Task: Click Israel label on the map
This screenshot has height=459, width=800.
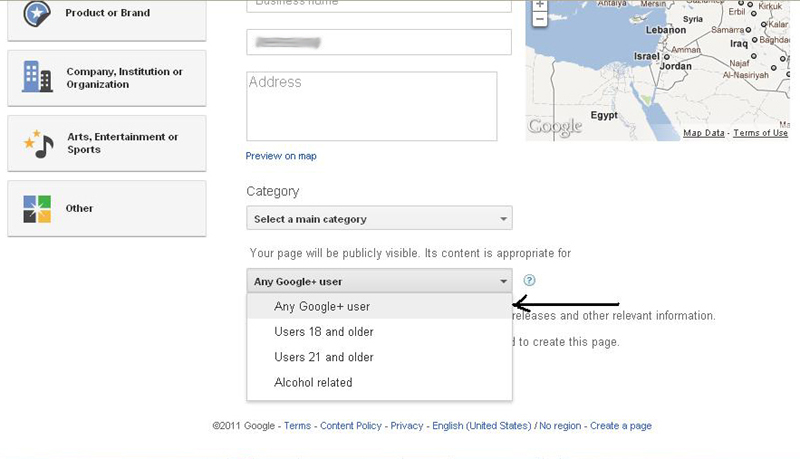Action: pyautogui.click(x=647, y=56)
